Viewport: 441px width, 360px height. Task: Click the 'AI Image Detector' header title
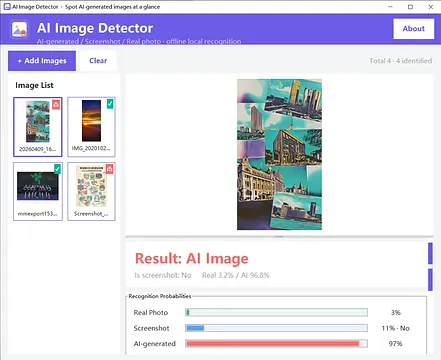point(95,28)
